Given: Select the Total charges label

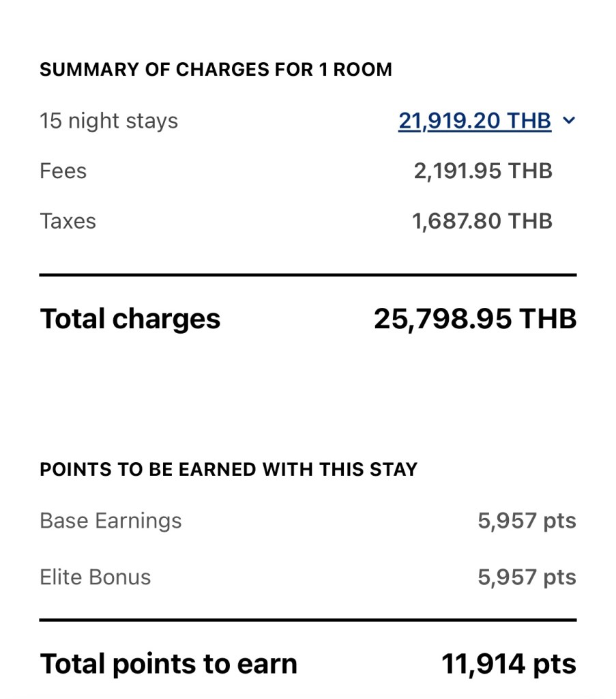Looking at the screenshot, I should tap(130, 319).
